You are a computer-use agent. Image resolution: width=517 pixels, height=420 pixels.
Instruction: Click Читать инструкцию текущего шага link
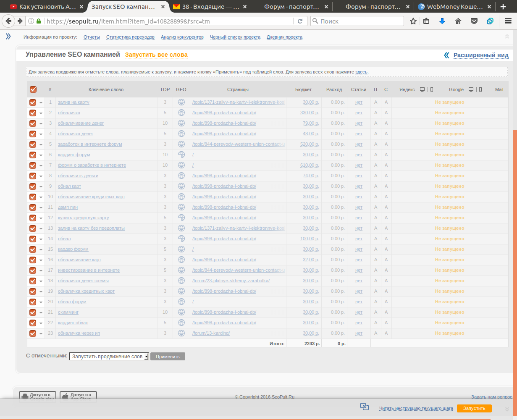[x=416, y=408]
